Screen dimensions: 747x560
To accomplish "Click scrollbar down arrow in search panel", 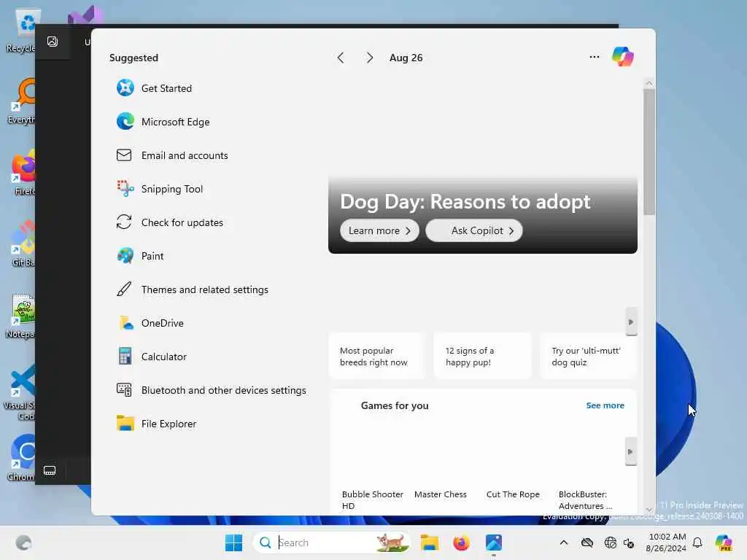I will click(649, 510).
